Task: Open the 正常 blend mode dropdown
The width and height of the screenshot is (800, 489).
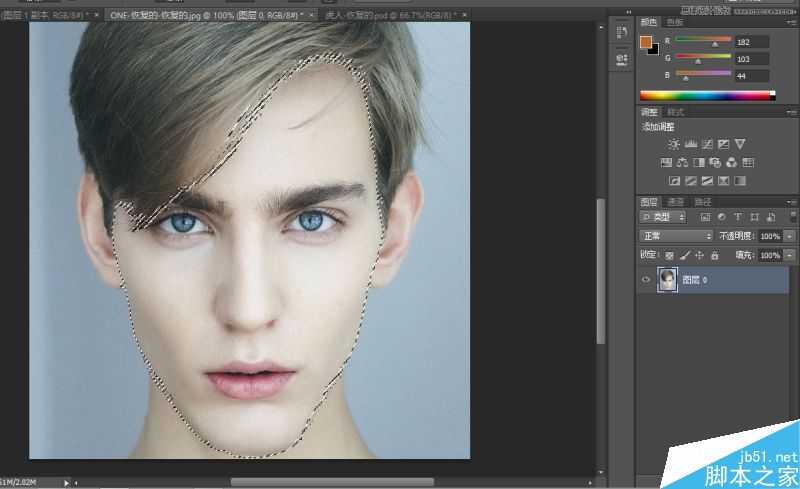Action: (x=676, y=236)
